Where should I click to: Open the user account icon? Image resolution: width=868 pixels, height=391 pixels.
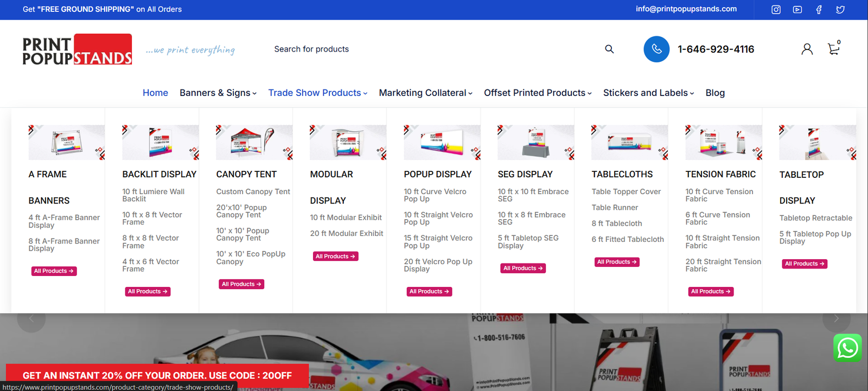point(807,49)
